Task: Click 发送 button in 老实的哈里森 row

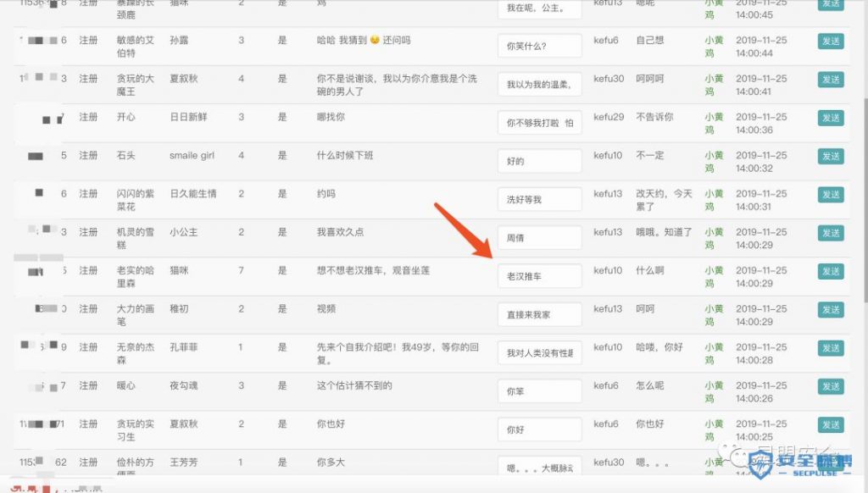Action: pos(831,271)
